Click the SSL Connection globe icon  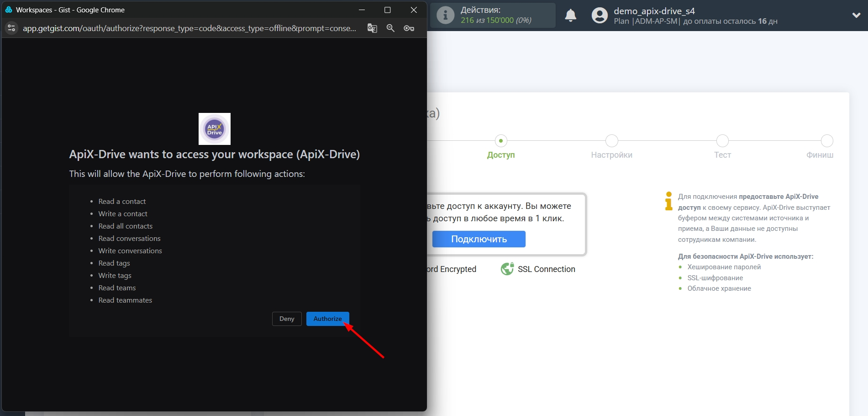point(507,269)
